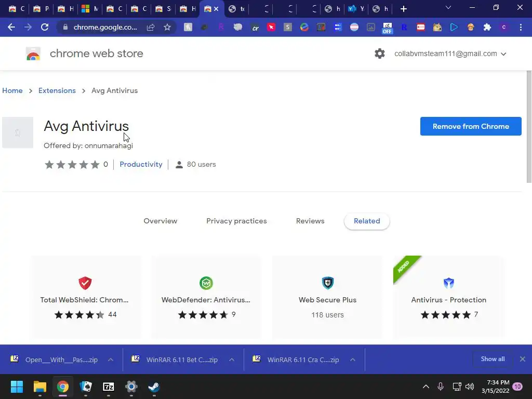532x399 pixels.
Task: Open the Extensions puzzle-piece menu
Action: point(487,27)
